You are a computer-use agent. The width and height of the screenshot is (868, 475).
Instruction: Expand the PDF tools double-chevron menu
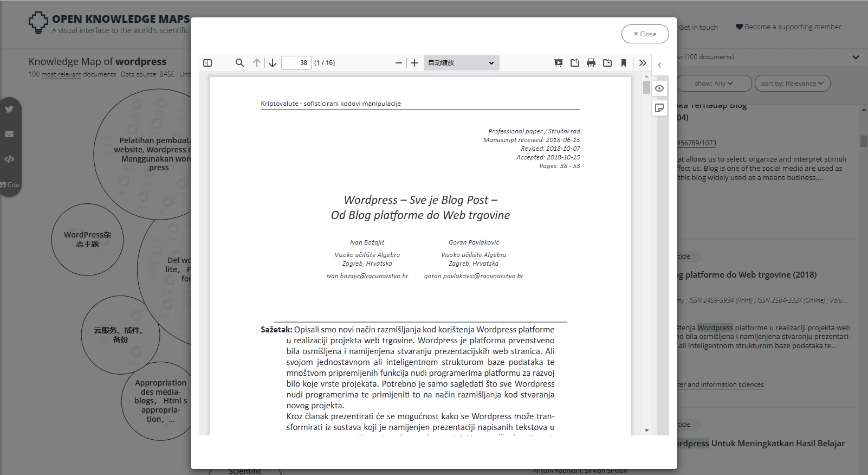[x=643, y=63]
